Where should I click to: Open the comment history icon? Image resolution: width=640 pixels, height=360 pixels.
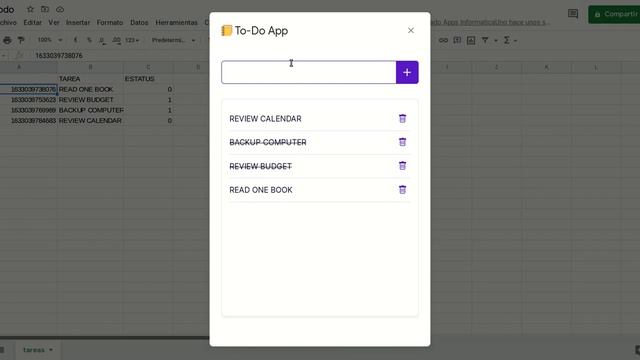point(573,14)
